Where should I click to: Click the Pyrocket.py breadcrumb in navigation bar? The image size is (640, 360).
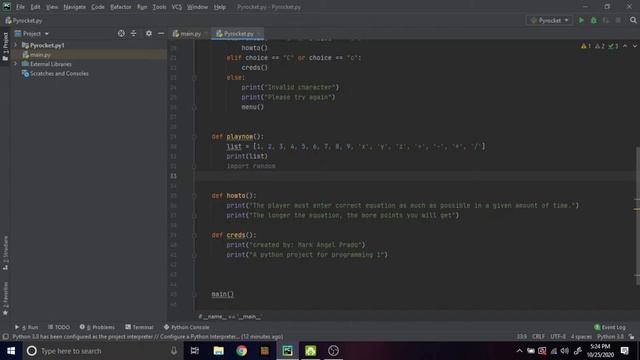[x=24, y=20]
